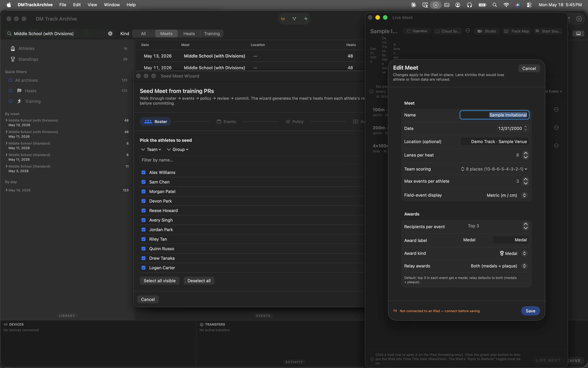The height and width of the screenshot is (368, 588).
Task: Click the Award label Medal field
Action: coord(511,240)
